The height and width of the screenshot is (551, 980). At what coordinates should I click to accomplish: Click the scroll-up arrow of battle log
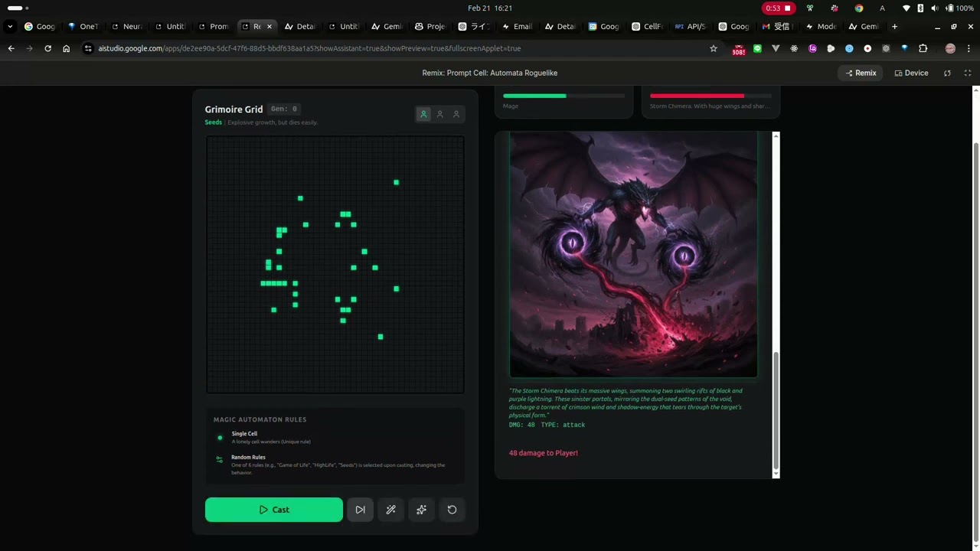pos(776,136)
